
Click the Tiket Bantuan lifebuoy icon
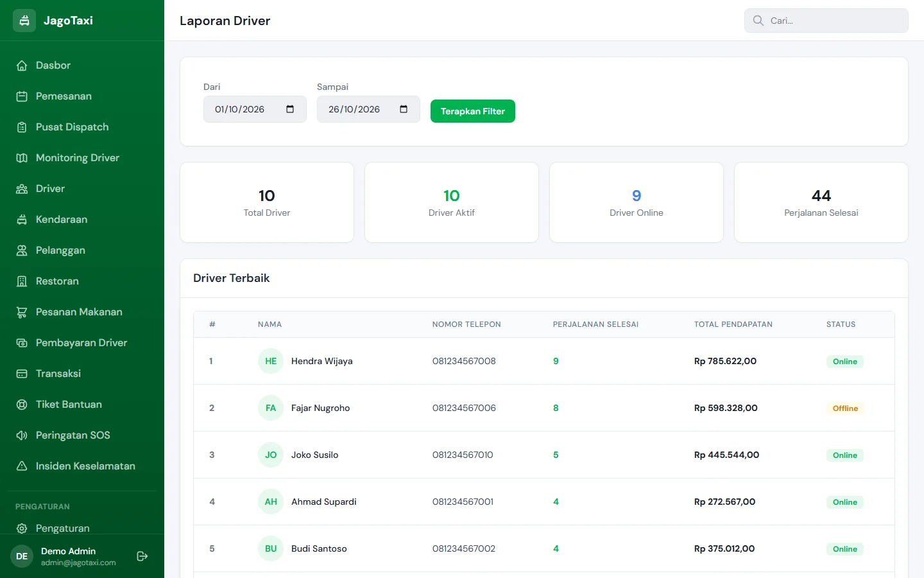click(x=22, y=405)
